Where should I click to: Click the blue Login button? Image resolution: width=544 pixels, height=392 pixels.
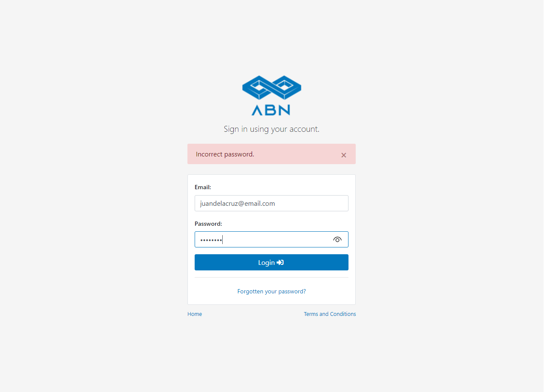(x=272, y=262)
